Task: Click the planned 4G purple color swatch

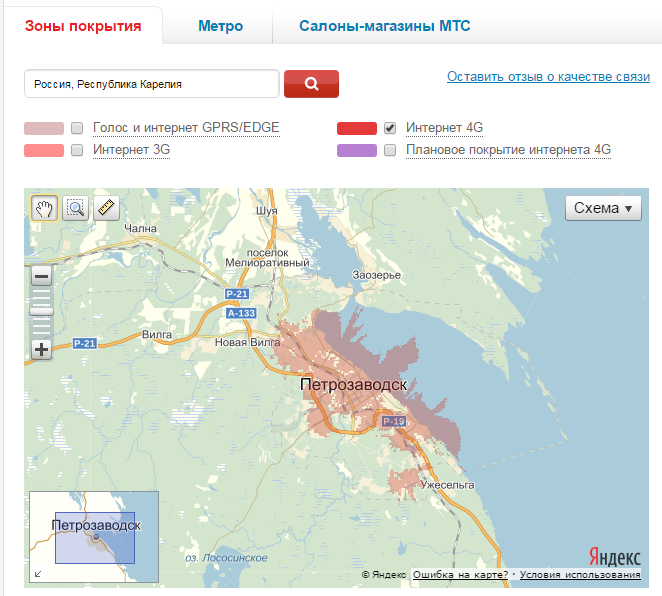Action: tap(357, 150)
